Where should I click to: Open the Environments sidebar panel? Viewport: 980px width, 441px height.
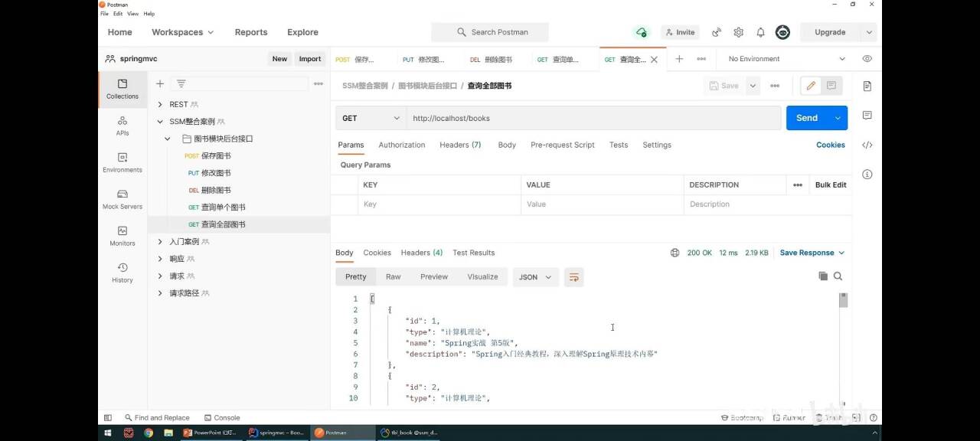[x=122, y=162]
